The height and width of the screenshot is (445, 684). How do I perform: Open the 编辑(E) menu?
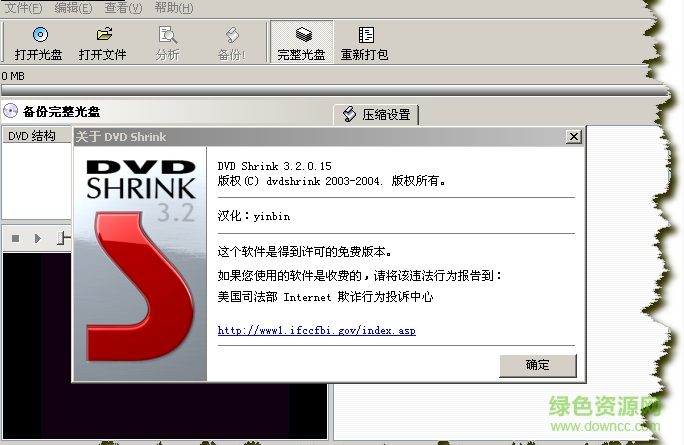pyautogui.click(x=73, y=7)
